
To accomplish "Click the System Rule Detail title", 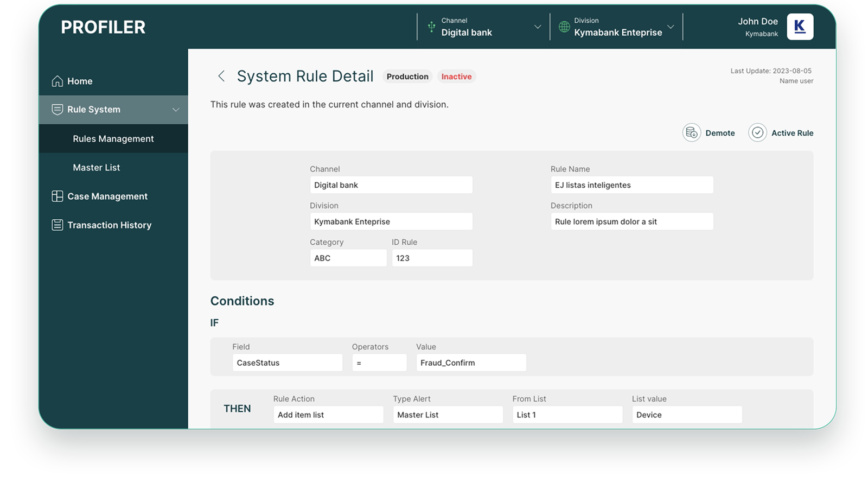I will pos(305,77).
